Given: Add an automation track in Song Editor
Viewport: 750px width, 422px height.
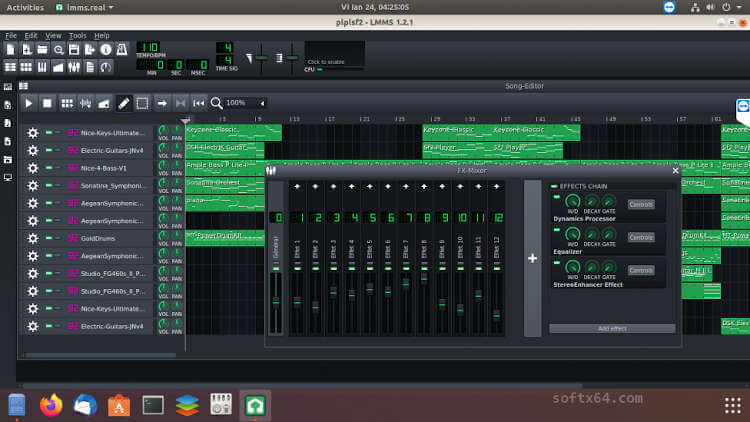Looking at the screenshot, I should click(104, 103).
